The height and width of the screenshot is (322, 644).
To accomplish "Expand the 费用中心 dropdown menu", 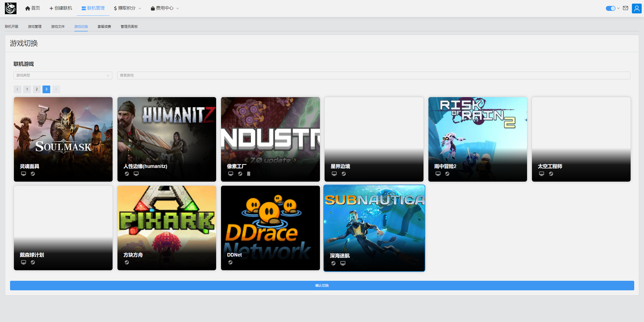I will pyautogui.click(x=165, y=8).
